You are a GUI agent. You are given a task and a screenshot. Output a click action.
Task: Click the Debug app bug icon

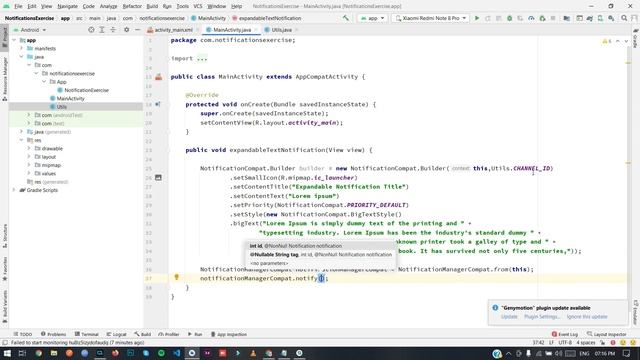pyautogui.click(x=509, y=18)
